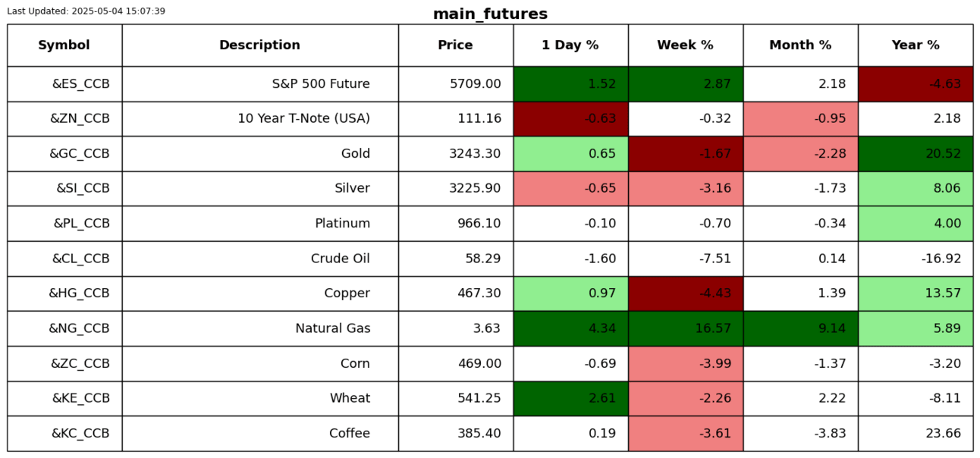Select the Week % column header
980x458 pixels.
click(685, 45)
